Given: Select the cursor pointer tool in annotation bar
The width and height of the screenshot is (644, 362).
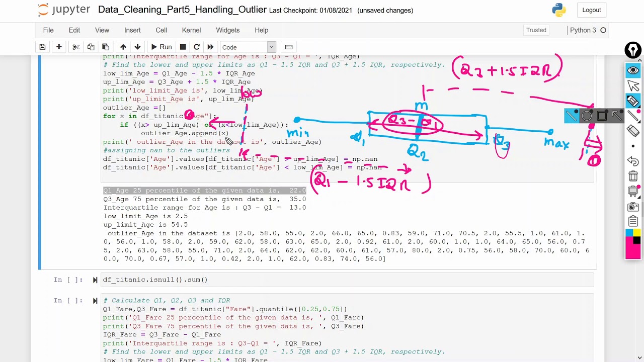Looking at the screenshot, I should 633,85.
